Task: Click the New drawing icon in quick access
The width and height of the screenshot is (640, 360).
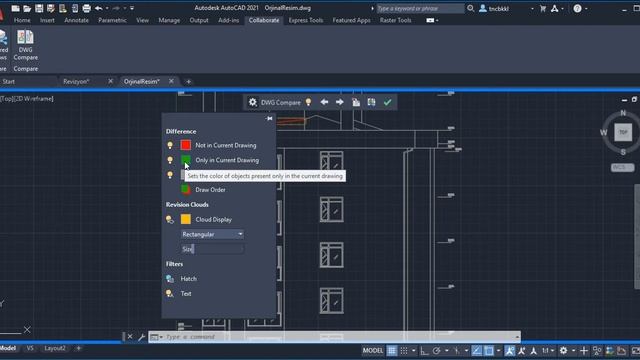Action: tap(16, 8)
